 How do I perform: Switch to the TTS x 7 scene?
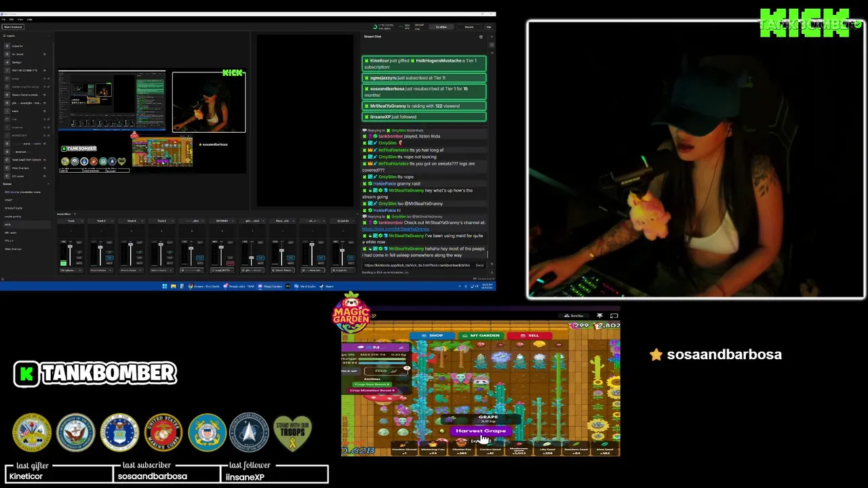tap(9, 241)
